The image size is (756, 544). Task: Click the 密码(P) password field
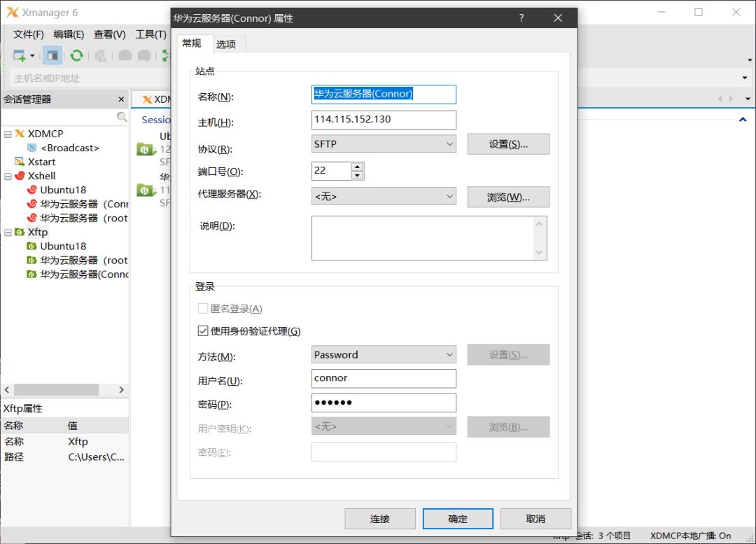384,403
